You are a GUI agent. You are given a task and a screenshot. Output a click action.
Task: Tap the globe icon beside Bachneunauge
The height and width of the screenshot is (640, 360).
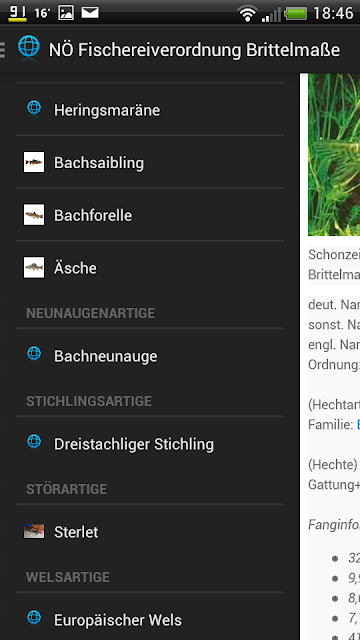tap(34, 355)
